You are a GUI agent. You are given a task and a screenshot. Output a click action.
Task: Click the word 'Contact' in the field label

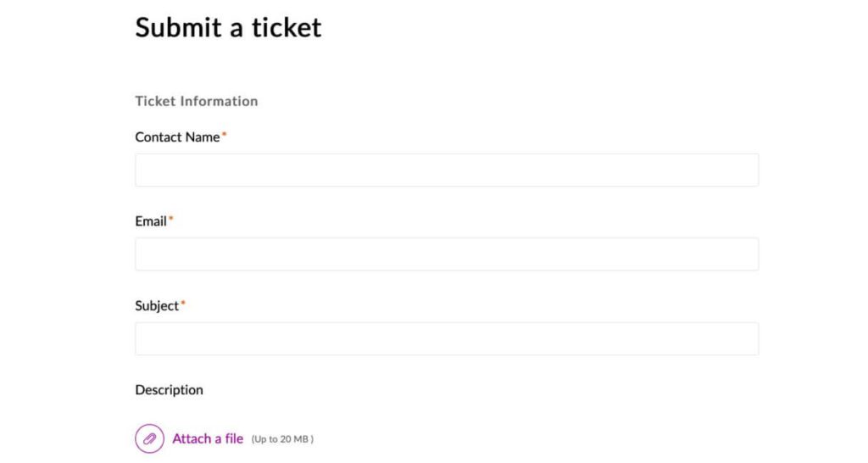point(159,137)
